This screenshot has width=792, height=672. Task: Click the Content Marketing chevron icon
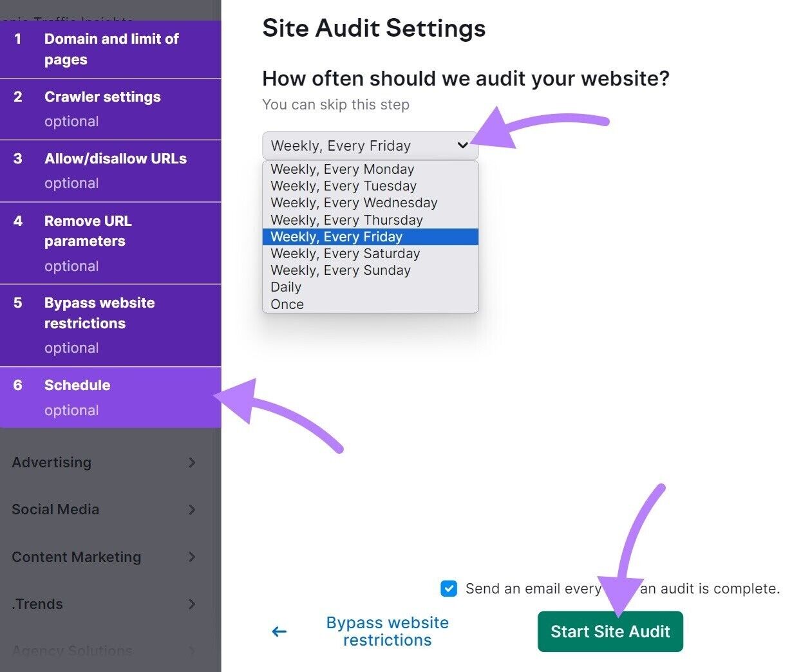coord(192,557)
